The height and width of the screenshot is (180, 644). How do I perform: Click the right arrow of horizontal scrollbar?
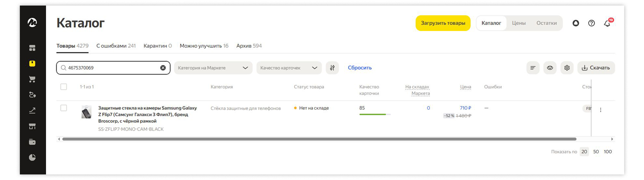coord(612,139)
